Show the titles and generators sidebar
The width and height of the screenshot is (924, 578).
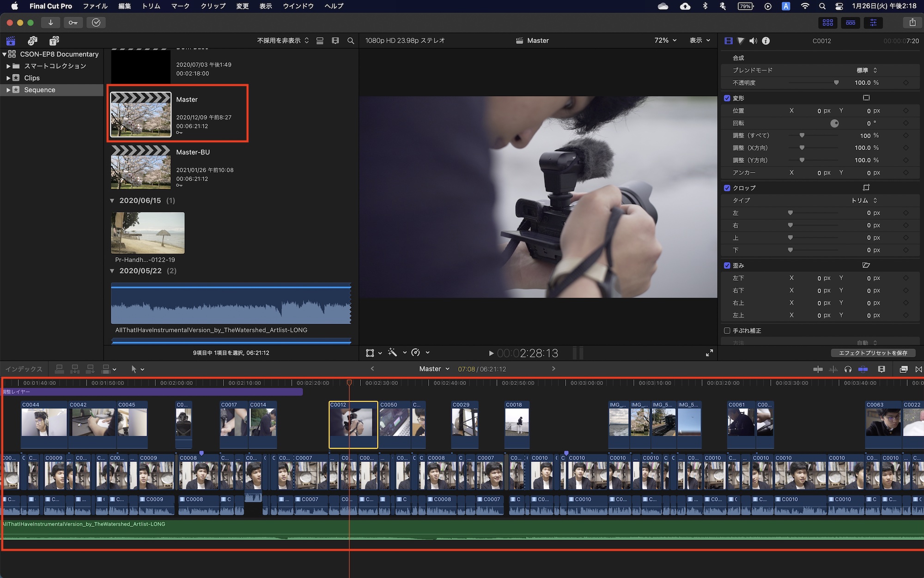pyautogui.click(x=54, y=41)
